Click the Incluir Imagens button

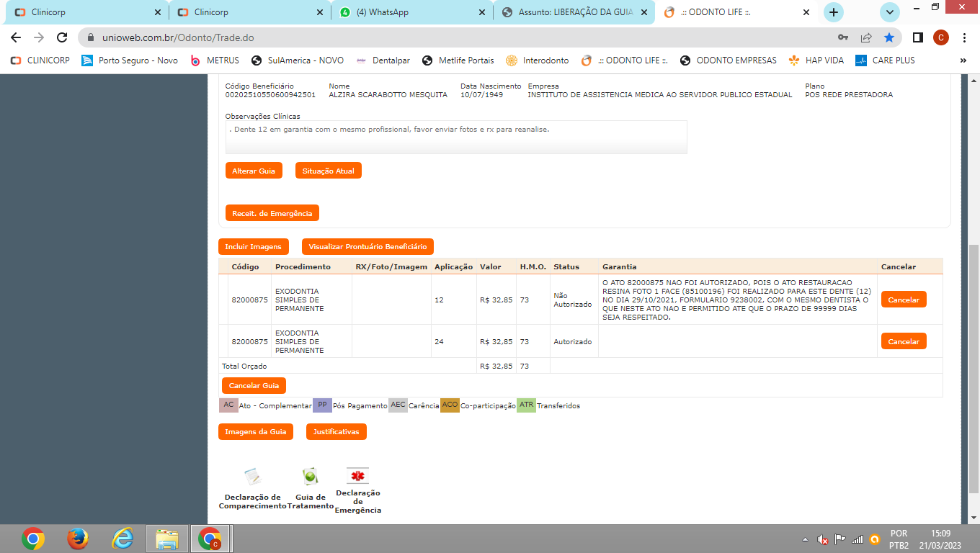[253, 246]
